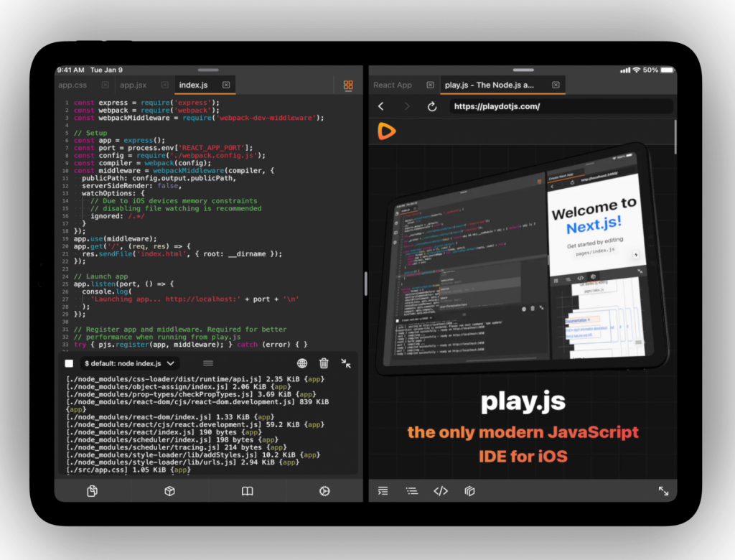Expand the browser pane to full screen

[663, 491]
